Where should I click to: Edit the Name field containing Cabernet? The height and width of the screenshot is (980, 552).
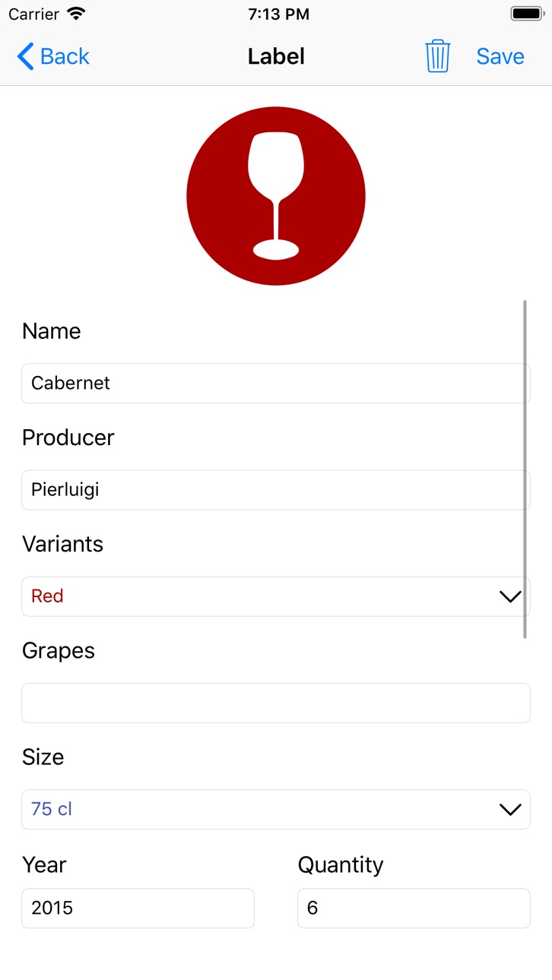pyautogui.click(x=276, y=384)
